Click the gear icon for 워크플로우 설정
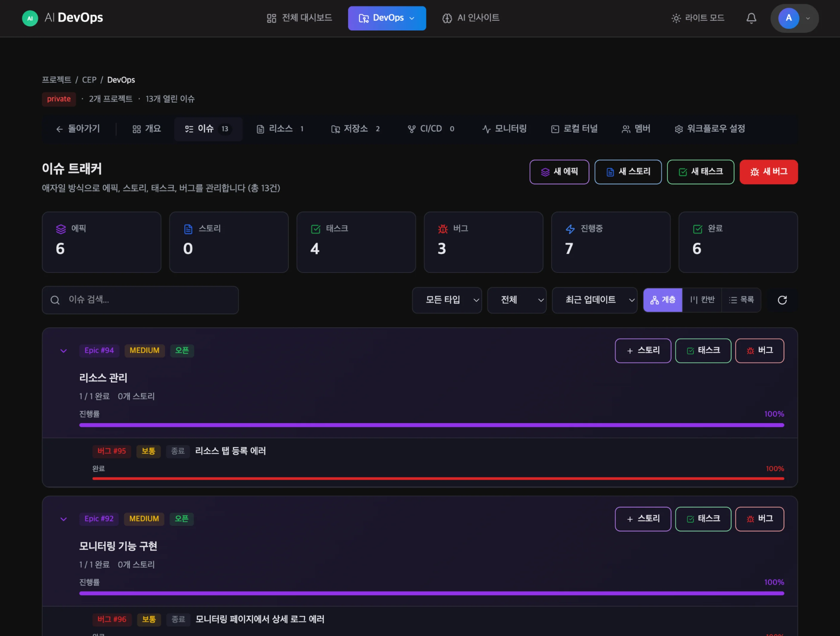Viewport: 840px width, 636px height. click(679, 129)
